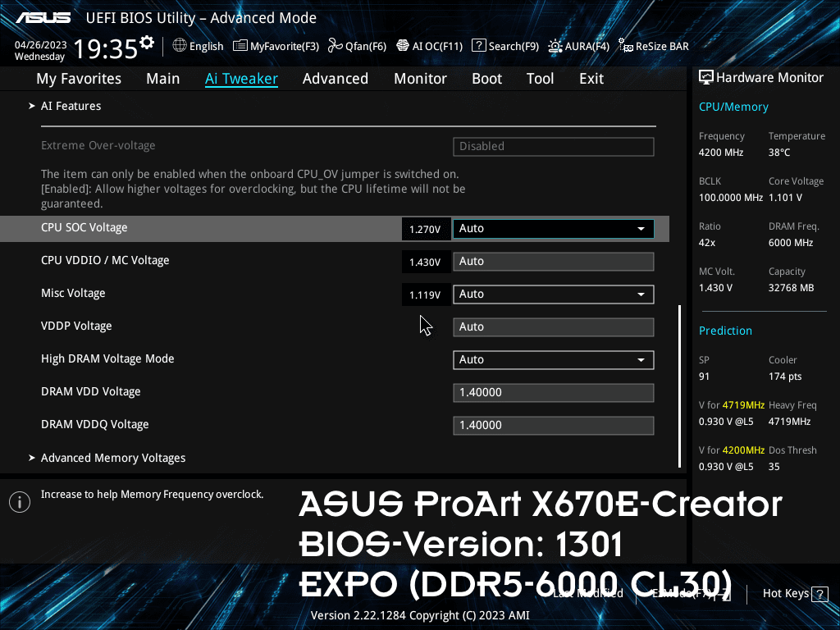
Task: Click the Search(F9) label
Action: [x=514, y=47]
